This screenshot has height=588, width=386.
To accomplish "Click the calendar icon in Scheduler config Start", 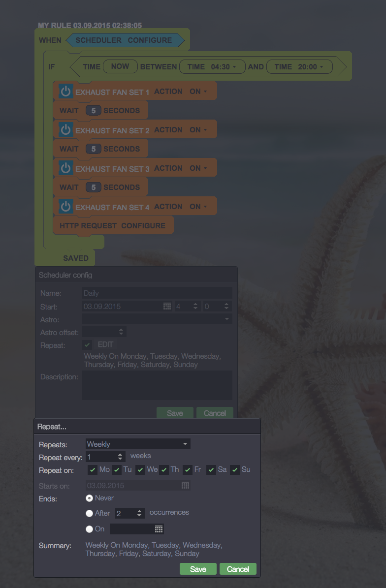I will click(167, 307).
